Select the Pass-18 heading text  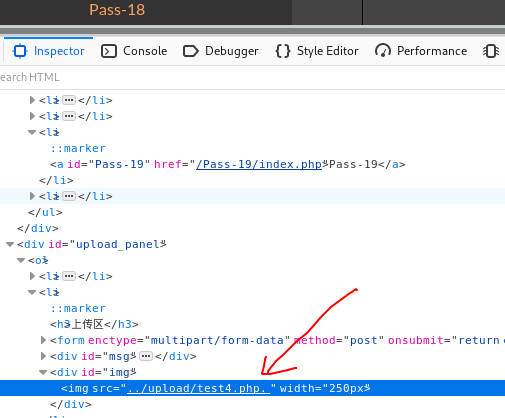pos(117,10)
